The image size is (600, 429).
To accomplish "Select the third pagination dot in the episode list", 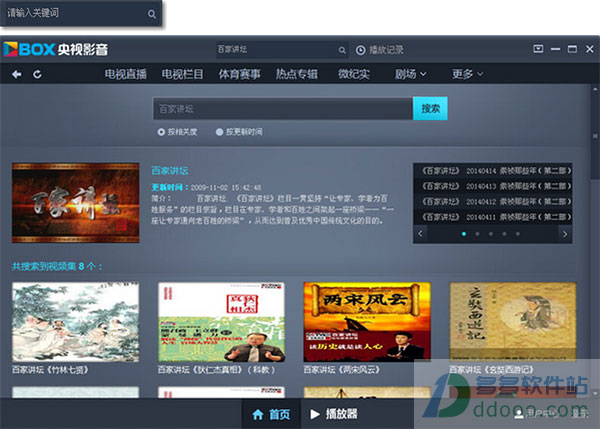I will 491,234.
